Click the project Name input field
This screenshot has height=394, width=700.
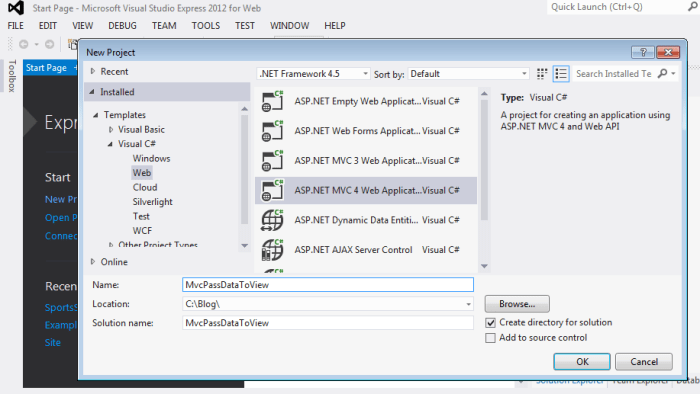point(328,285)
